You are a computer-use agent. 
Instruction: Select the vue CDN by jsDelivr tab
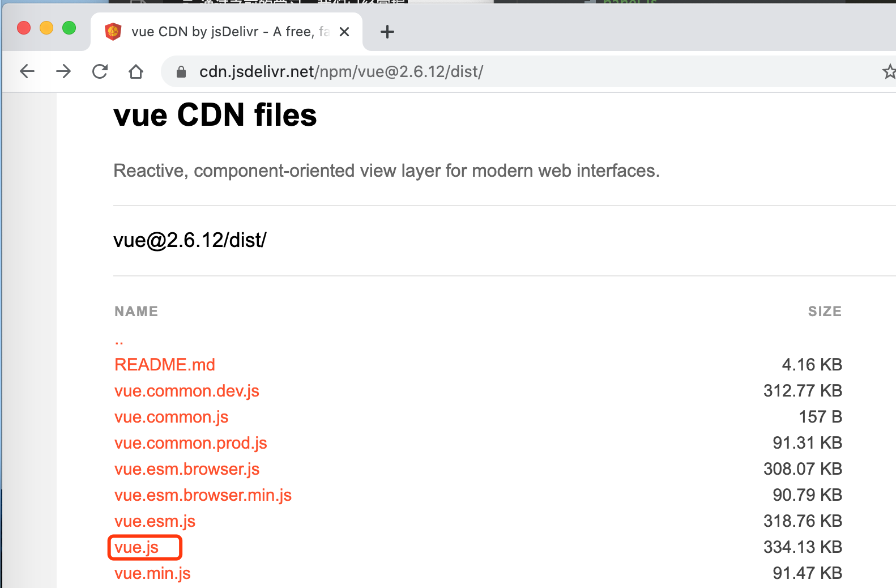pos(227,32)
